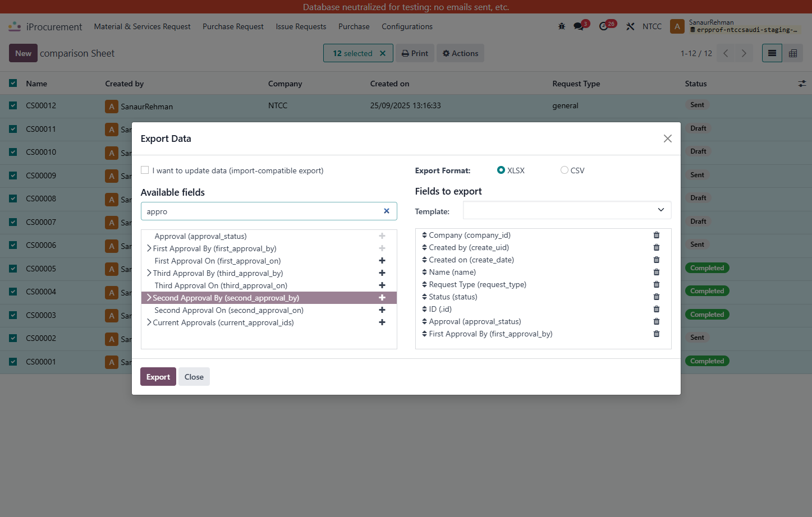Select XLSX export format
Viewport: 812px width, 517px height.
pos(501,170)
